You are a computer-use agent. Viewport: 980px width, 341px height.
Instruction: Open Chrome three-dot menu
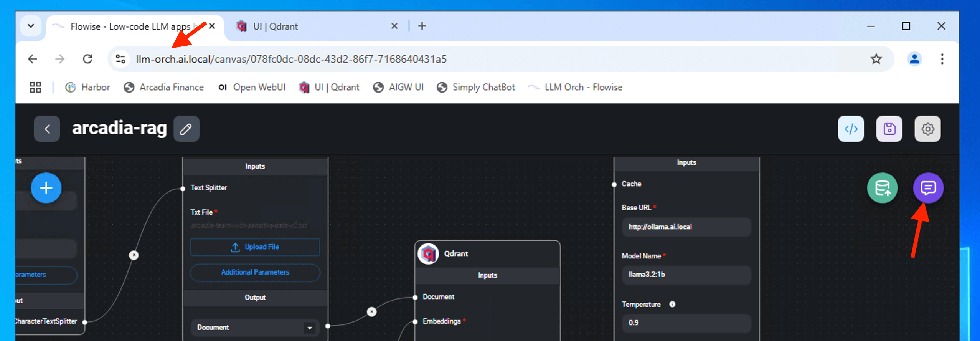(942, 59)
